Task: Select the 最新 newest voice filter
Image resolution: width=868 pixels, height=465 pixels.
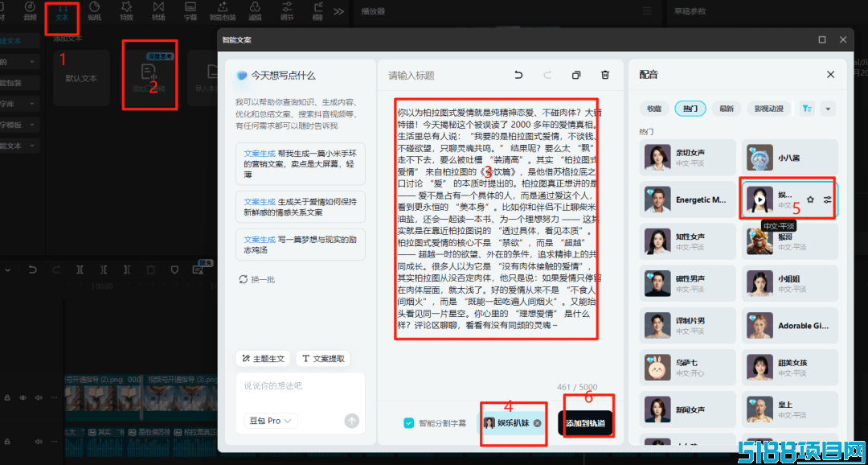Action: click(727, 109)
